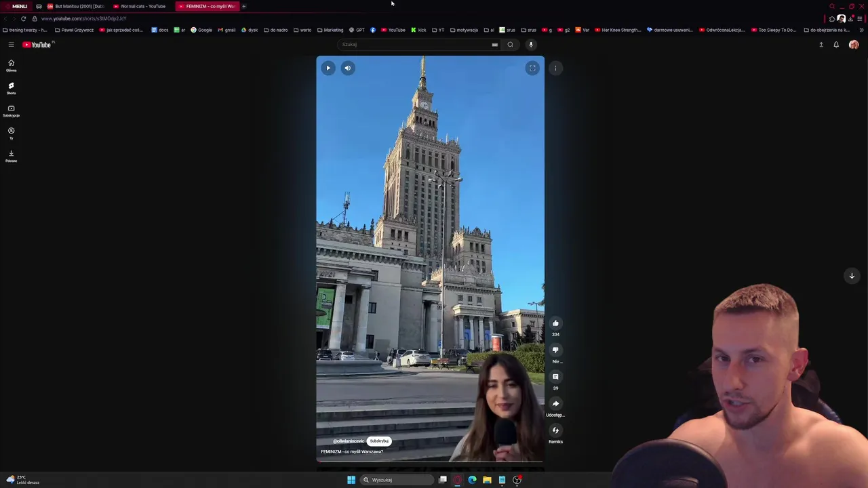Open the @oliwianincevic channel
Image resolution: width=868 pixels, height=488 pixels.
(348, 441)
